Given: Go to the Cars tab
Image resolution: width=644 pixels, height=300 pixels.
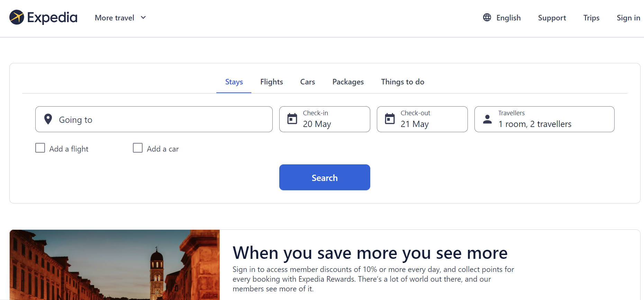Looking at the screenshot, I should coord(307,82).
